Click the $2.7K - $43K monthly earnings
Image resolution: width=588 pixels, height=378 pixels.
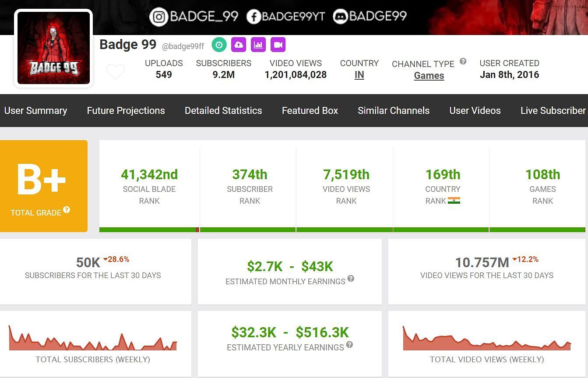point(290,266)
